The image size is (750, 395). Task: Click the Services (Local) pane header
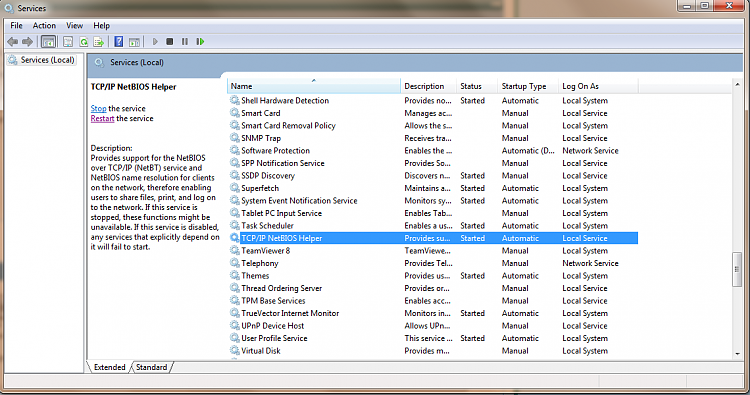136,62
